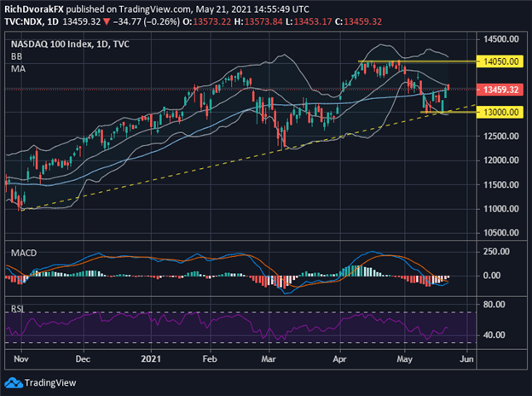Click the MACD 250.00 axis label
Screen dimensions: 532x396
point(496,252)
